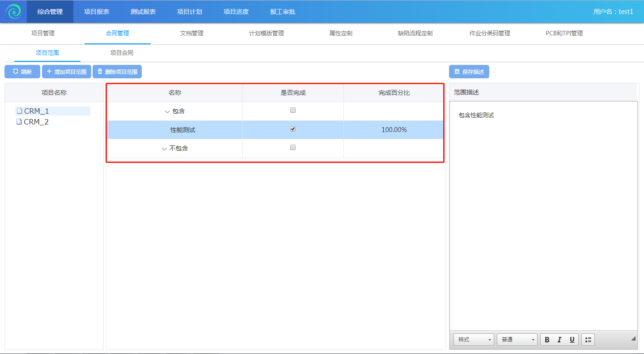Click the 保存描述 button
644x354 pixels.
point(469,72)
